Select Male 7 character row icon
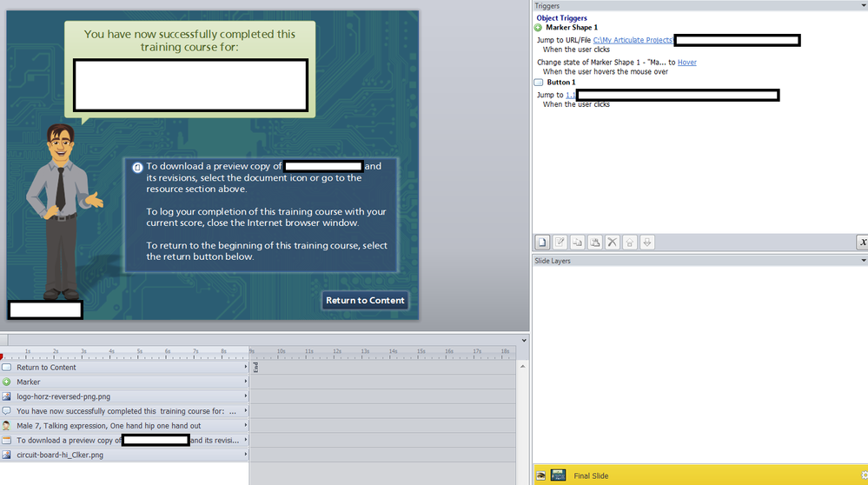Screen dimensions: 868x485 [x=7, y=426]
